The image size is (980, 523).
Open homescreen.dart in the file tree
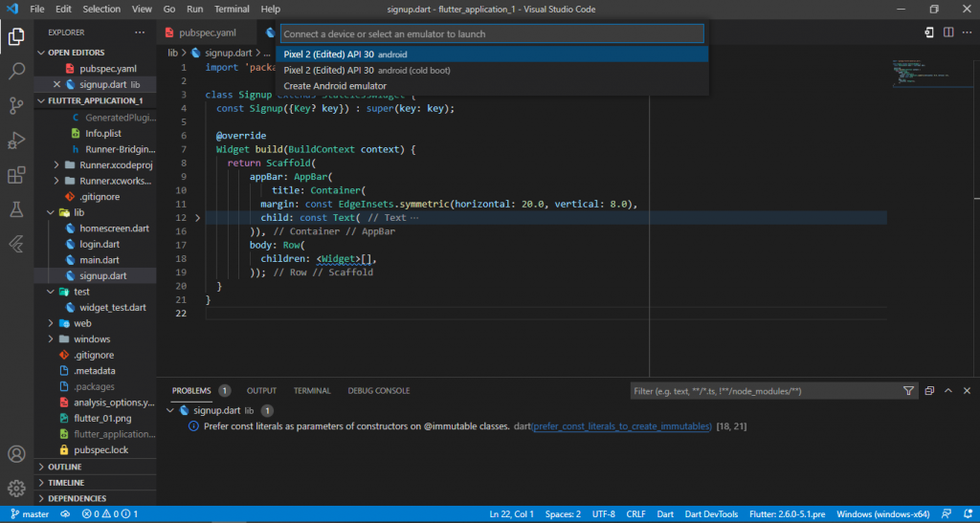115,229
